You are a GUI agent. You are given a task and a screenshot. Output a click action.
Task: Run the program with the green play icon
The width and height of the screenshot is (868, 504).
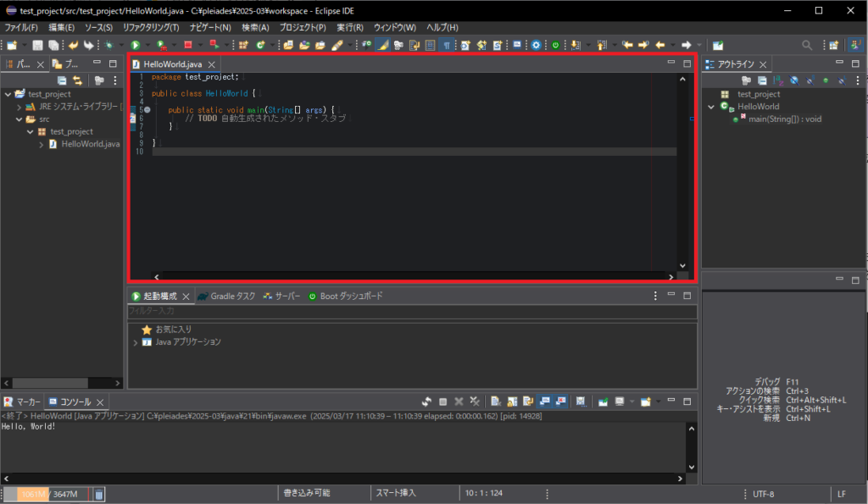[135, 46]
